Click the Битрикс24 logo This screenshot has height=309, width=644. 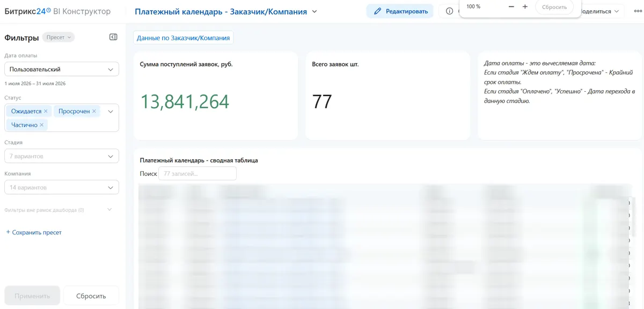tap(28, 11)
